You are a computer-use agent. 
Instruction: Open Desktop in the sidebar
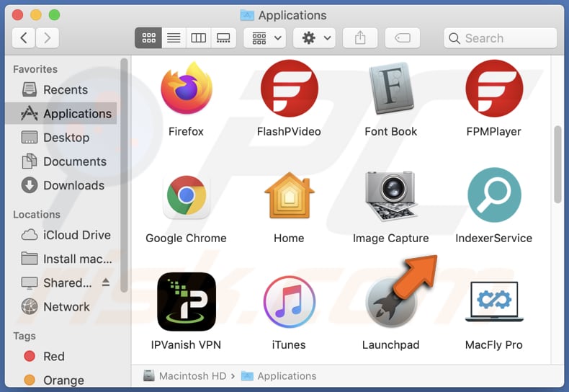[61, 138]
